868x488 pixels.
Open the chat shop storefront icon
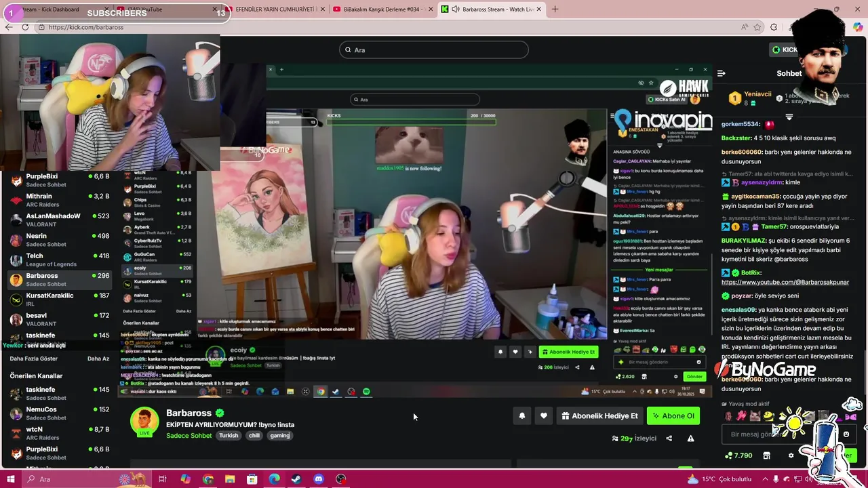(x=766, y=455)
